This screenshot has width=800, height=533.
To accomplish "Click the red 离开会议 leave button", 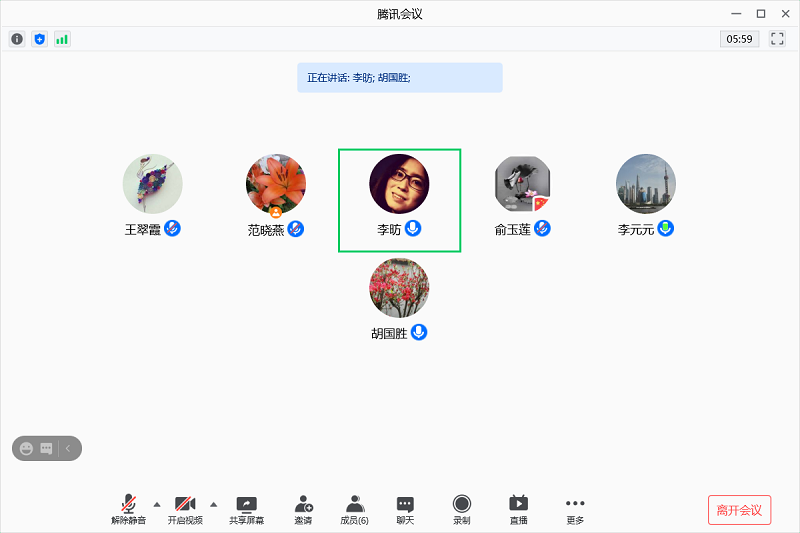I will (739, 510).
